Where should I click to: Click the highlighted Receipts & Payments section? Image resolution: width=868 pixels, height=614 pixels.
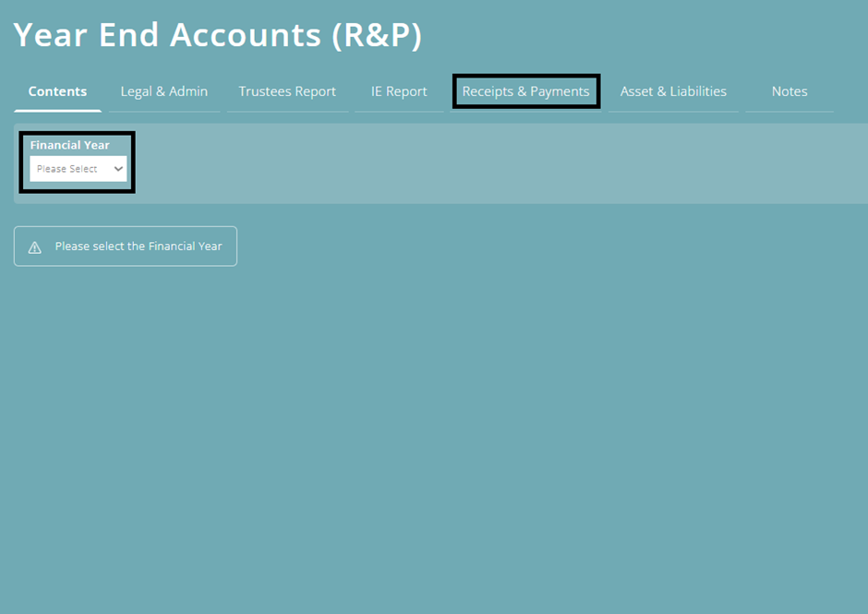[x=526, y=90]
